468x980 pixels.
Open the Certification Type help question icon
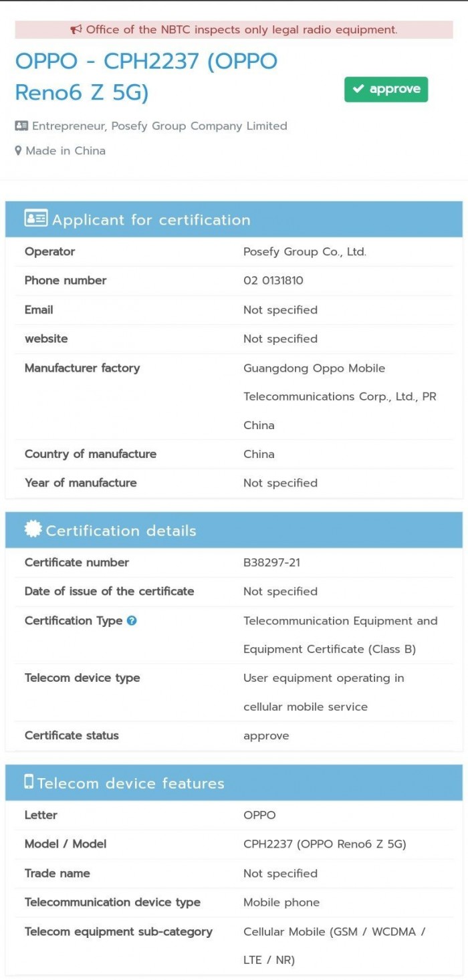click(132, 620)
